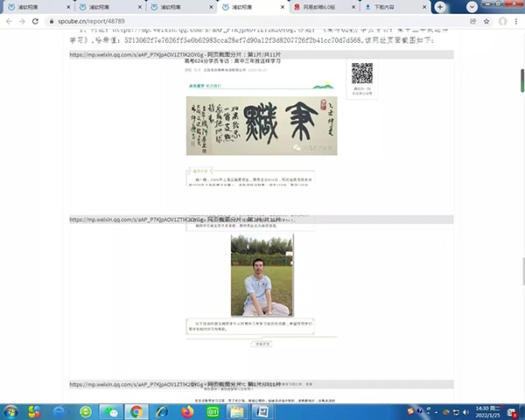Open the Chrome three-dot menu
The image size is (525, 420).
pyautogui.click(x=516, y=20)
